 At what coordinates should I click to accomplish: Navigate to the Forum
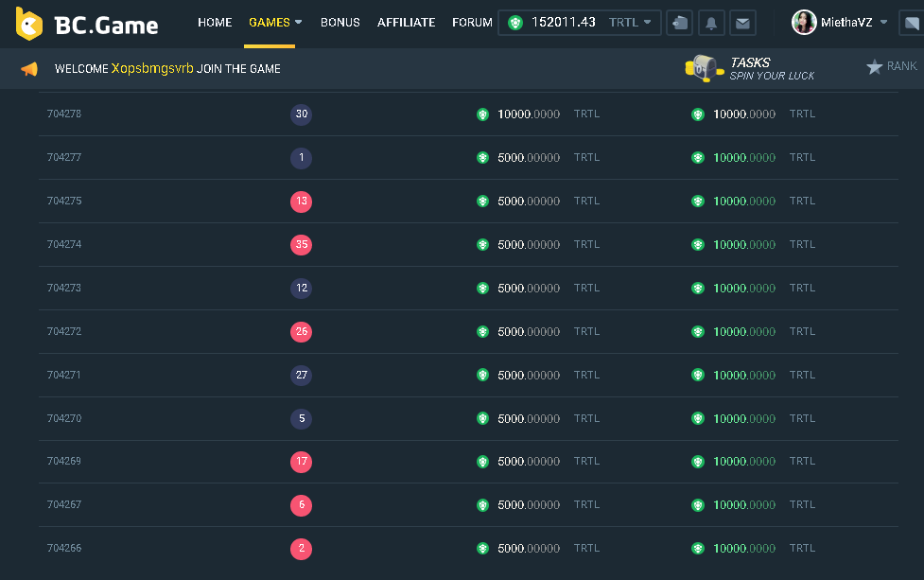click(x=472, y=23)
